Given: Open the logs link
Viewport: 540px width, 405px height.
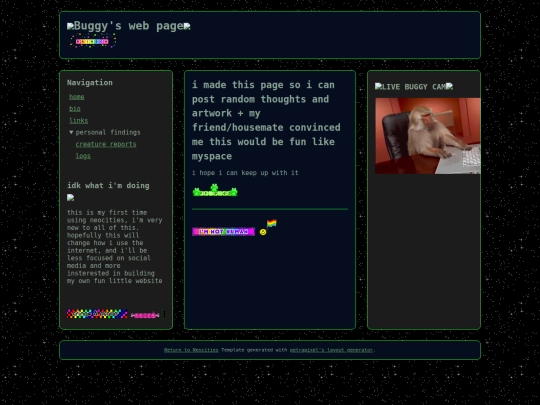Looking at the screenshot, I should click(83, 156).
